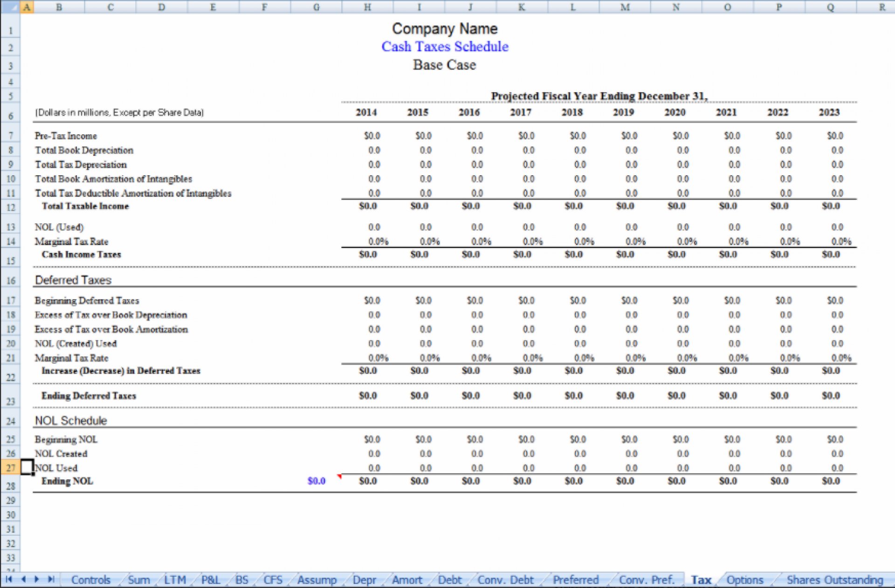Click the blue $0.0 Ending NOL input
895x588 pixels.
(317, 481)
